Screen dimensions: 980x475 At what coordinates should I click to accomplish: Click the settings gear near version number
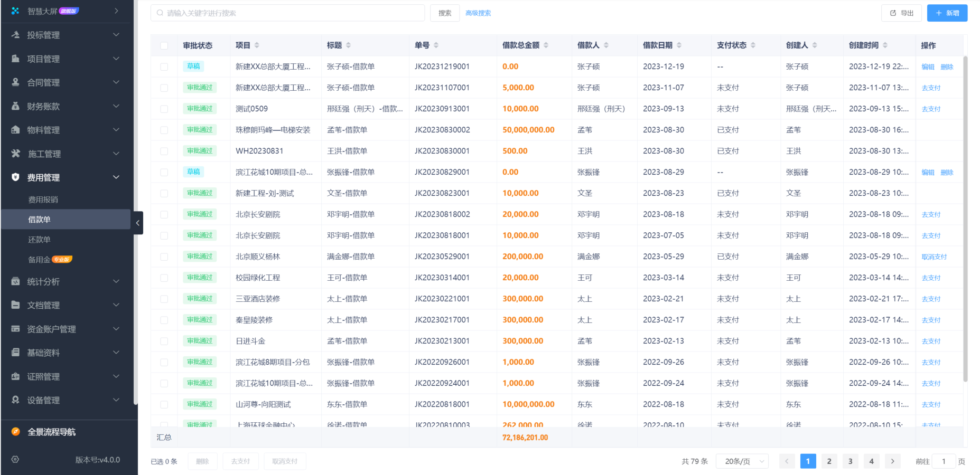15,460
